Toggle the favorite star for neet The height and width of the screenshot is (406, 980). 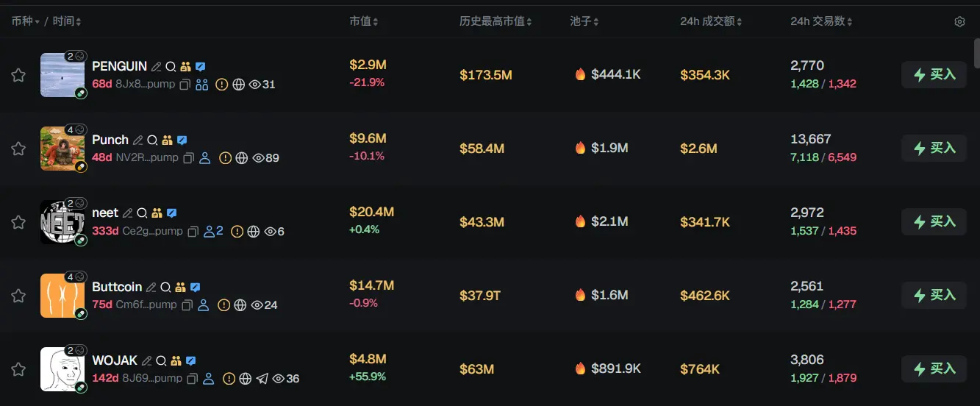click(18, 222)
